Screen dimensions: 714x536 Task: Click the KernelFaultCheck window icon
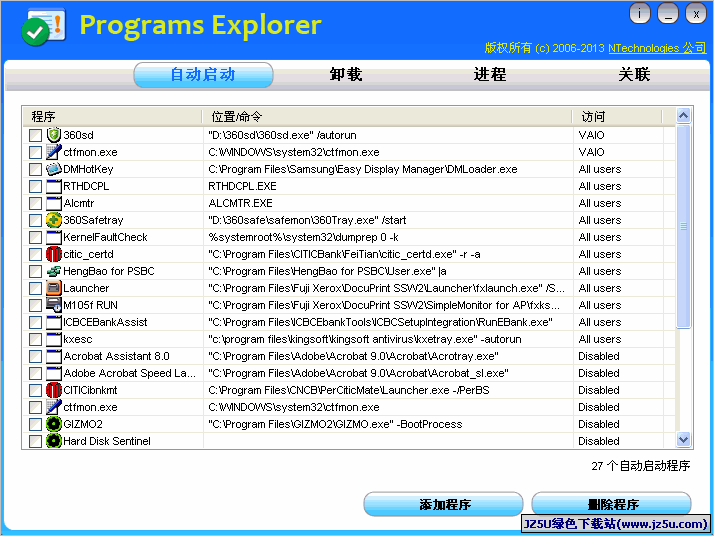[54, 237]
